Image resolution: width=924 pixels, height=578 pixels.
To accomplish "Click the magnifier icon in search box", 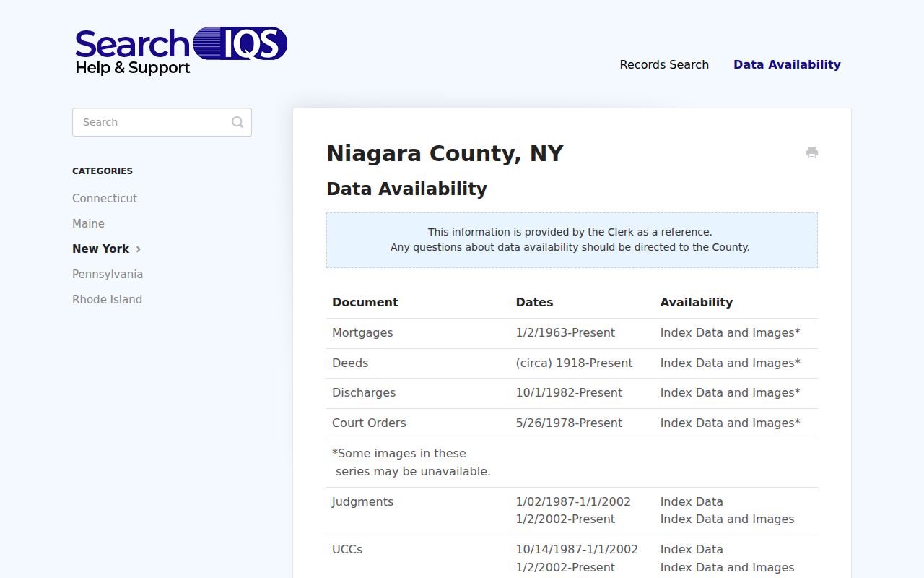I will click(237, 122).
